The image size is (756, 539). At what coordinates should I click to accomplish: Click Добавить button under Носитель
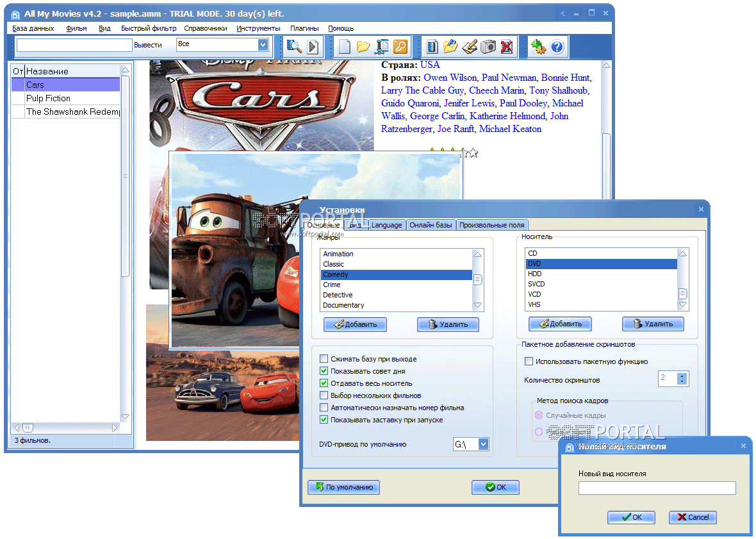[x=560, y=324]
